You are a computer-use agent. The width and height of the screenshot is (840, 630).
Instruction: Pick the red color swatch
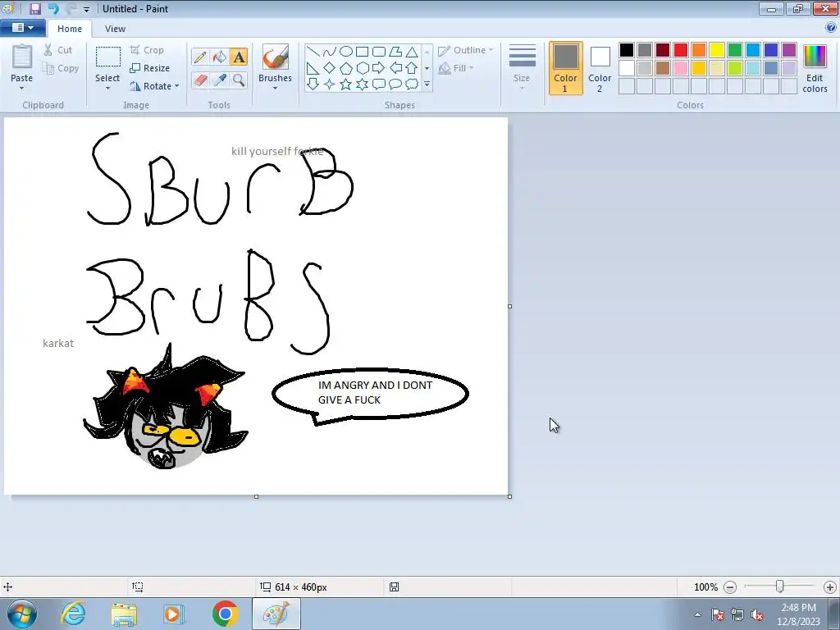pos(681,50)
